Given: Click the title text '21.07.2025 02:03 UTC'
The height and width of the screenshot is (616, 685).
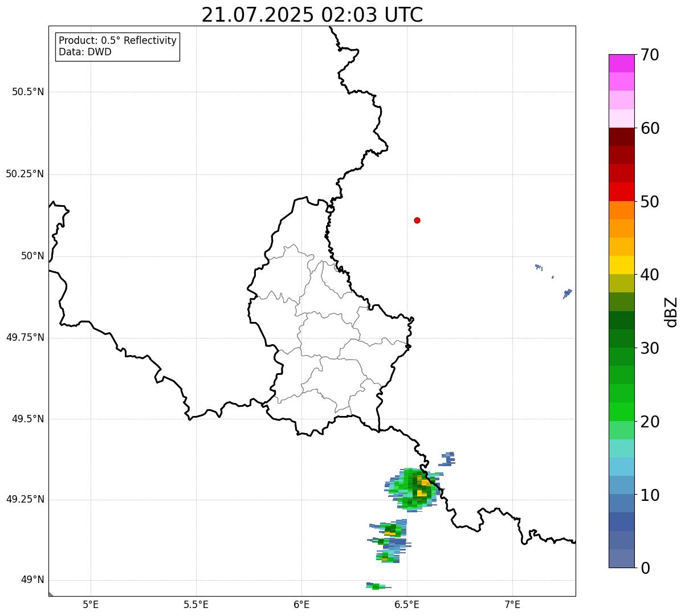Looking at the screenshot, I should (x=312, y=15).
